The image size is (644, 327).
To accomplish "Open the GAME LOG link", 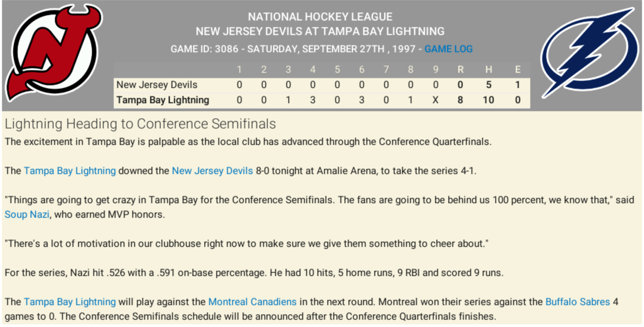I will coord(448,49).
